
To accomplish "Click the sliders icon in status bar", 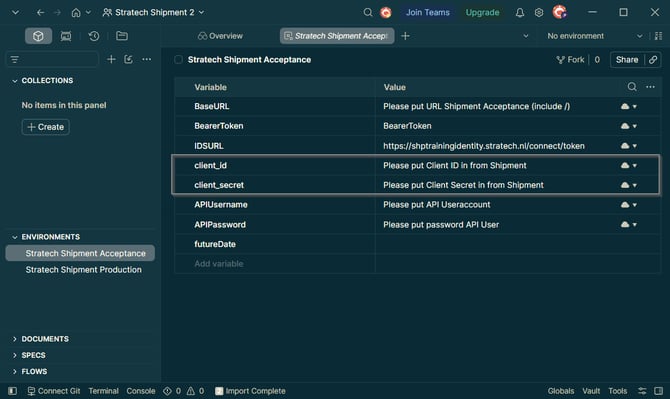I will [x=642, y=391].
